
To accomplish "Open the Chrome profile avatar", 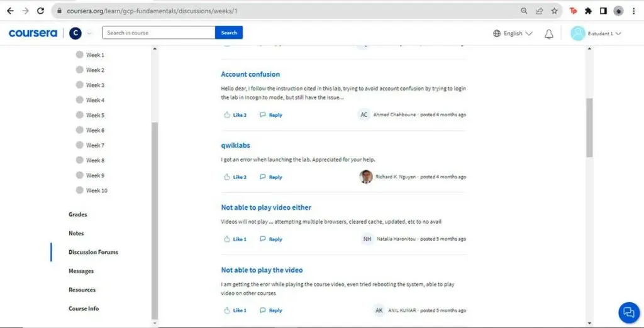I will (x=619, y=11).
